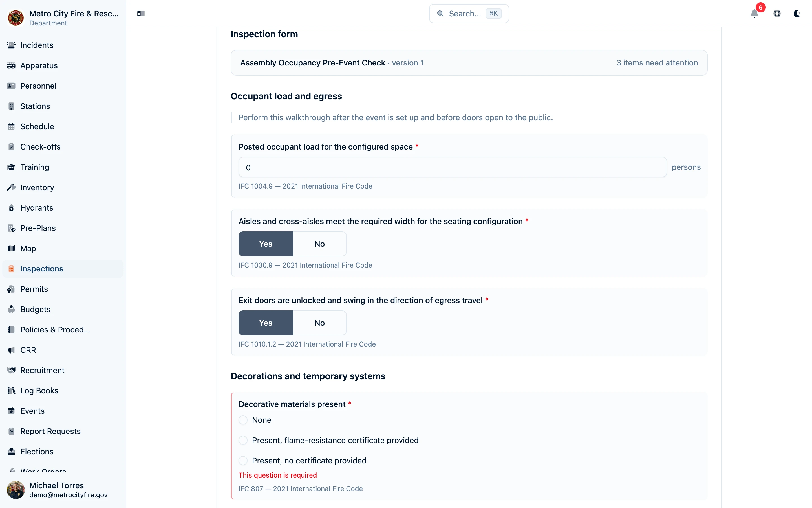Open the Hydrants page link
The width and height of the screenshot is (812, 508).
[63, 208]
